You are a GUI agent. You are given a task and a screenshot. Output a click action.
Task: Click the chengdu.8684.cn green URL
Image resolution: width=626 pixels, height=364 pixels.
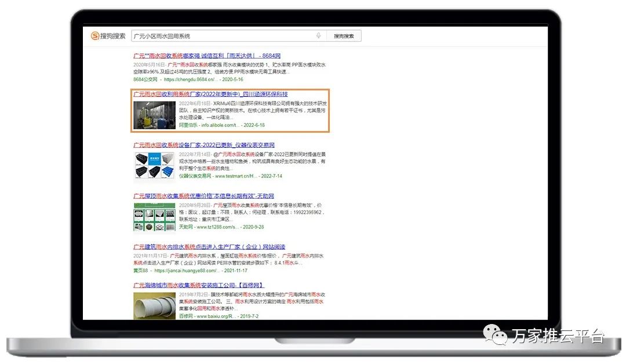[191, 79]
